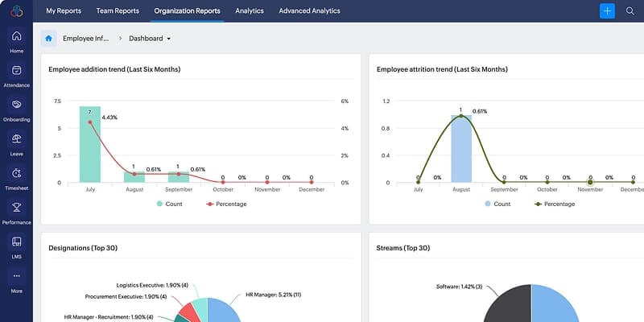This screenshot has height=322, width=644.
Task: Click the blue plus add button
Action: (607, 11)
